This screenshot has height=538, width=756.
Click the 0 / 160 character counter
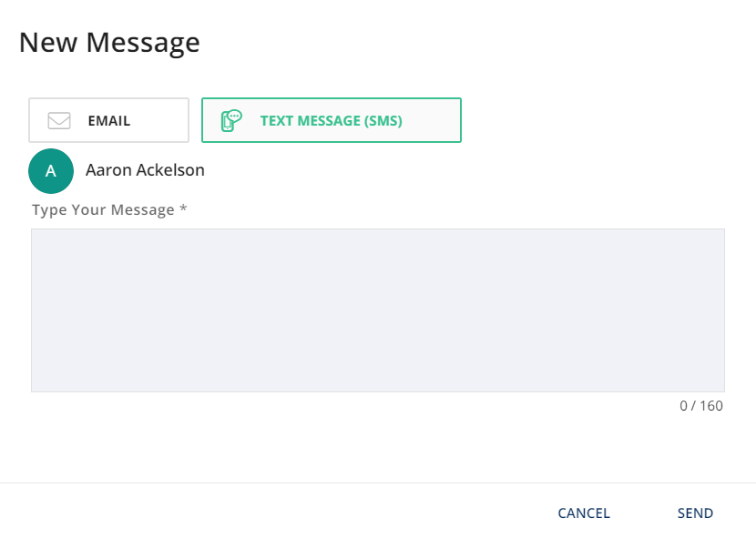click(x=701, y=406)
